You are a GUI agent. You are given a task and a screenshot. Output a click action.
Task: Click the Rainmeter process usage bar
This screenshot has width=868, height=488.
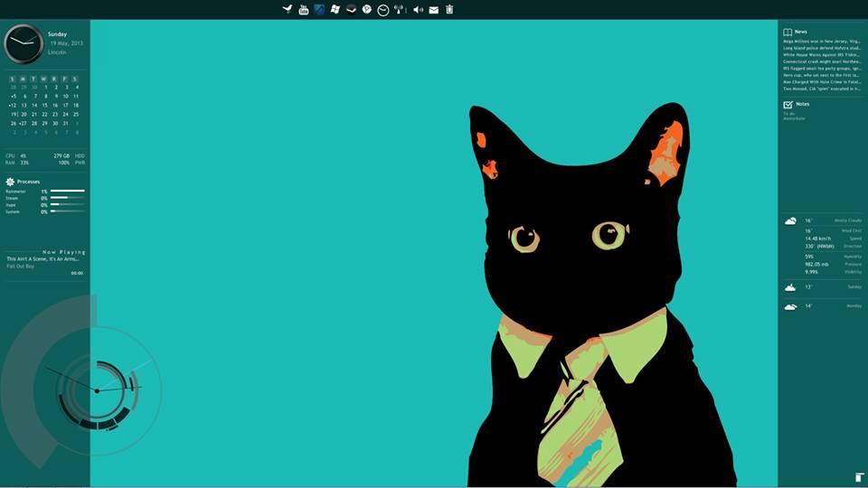tap(68, 191)
